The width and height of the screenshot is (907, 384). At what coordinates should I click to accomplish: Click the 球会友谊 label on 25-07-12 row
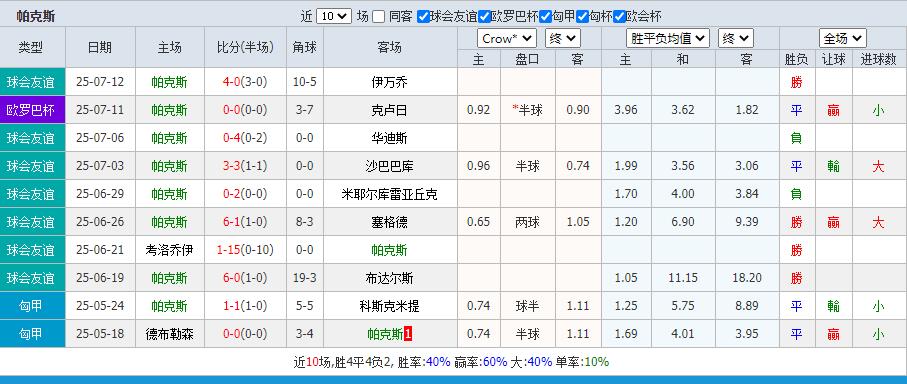(x=31, y=82)
